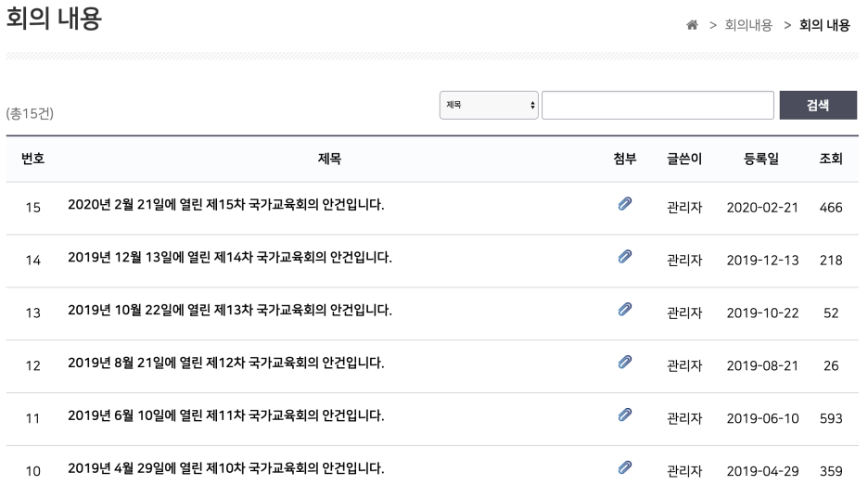This screenshot has width=868, height=498.
Task: Click the view count 26
Action: 831,365
